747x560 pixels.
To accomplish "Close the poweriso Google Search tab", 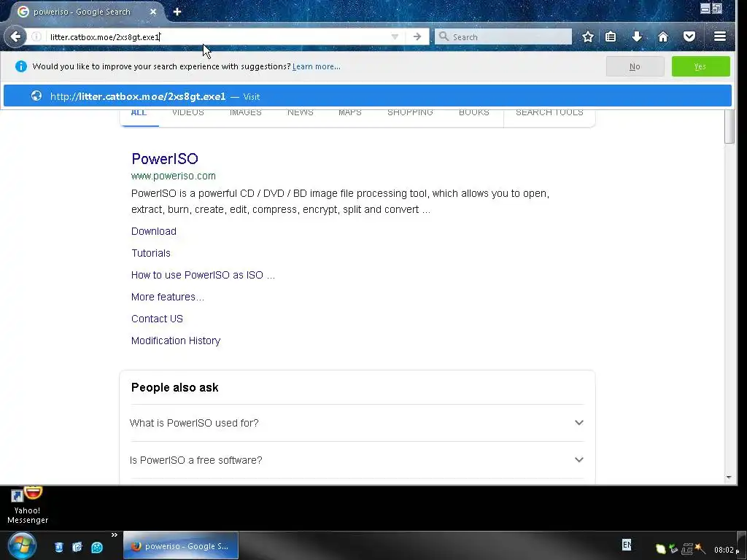I will point(153,12).
